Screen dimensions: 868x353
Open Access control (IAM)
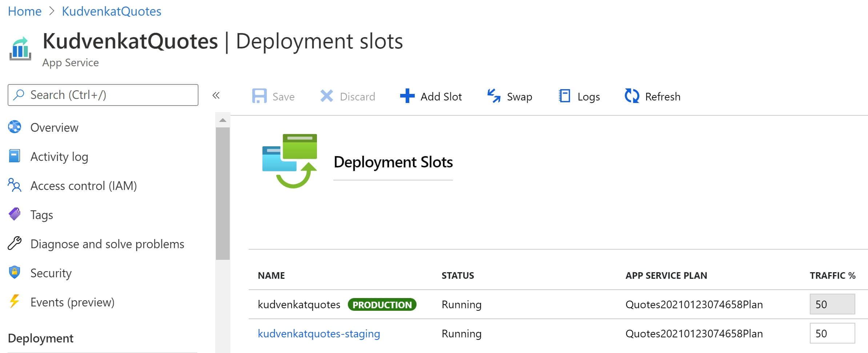pyautogui.click(x=84, y=186)
